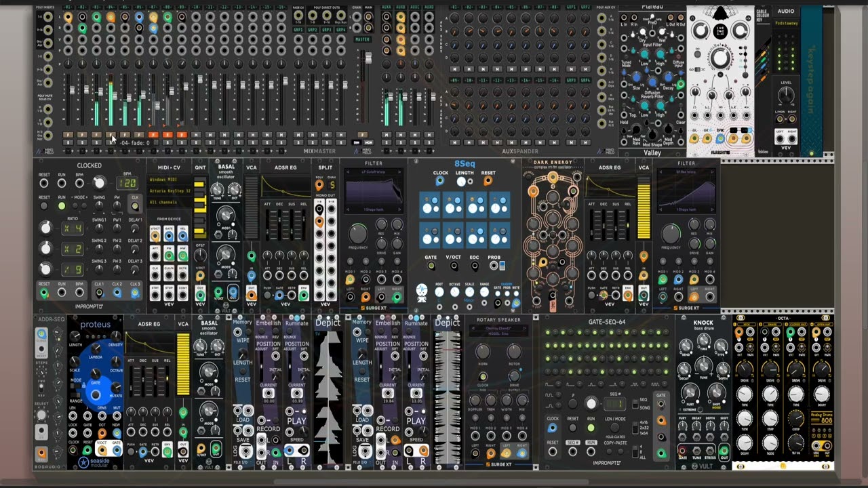Click the level slider on right middle-row VCA
The height and width of the screenshot is (488, 868).
click(644, 208)
